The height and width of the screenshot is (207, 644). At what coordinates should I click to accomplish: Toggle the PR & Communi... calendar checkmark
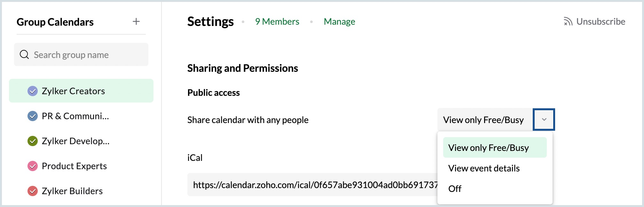click(x=33, y=116)
